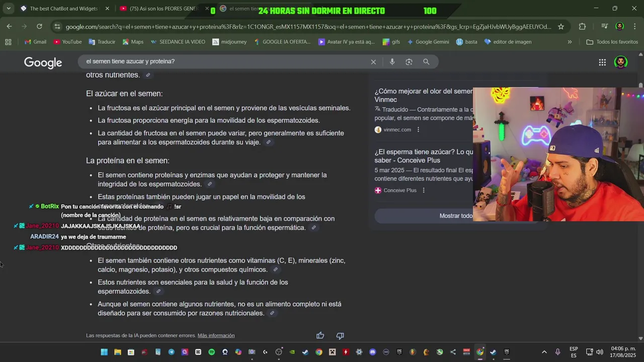Image resolution: width=644 pixels, height=362 pixels.
Task: Expand hidden bookmarks with the chevron
Action: [570, 42]
